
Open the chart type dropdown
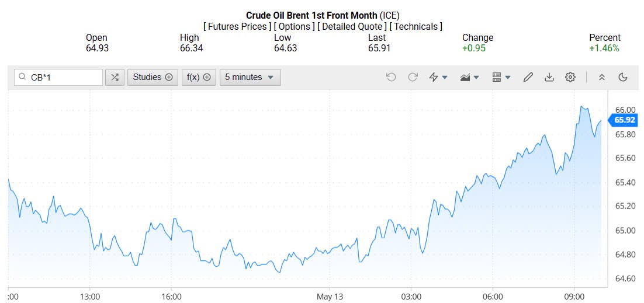470,77
